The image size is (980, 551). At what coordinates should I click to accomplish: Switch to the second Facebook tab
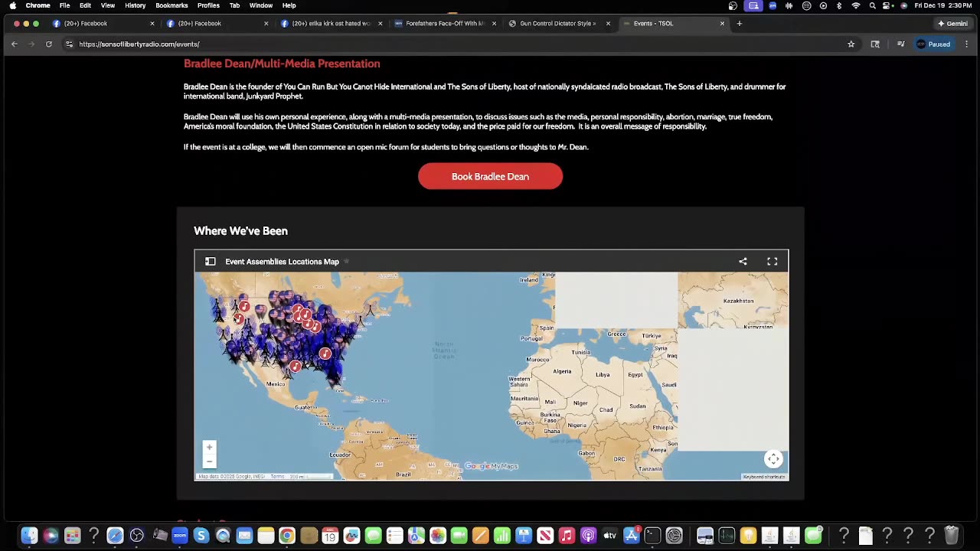tap(216, 24)
